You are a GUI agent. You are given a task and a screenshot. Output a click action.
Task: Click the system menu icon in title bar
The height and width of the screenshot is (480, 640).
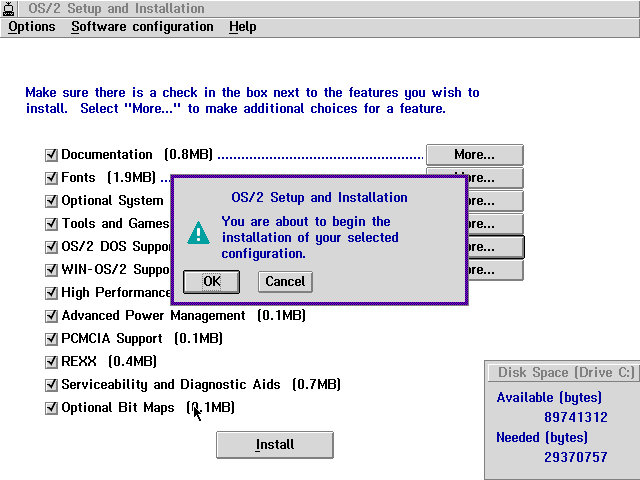coord(8,8)
